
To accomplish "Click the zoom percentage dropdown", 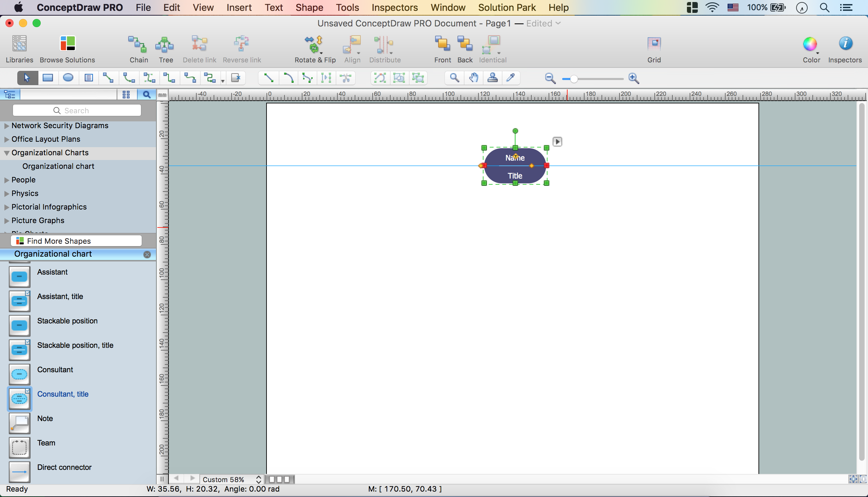I will tap(232, 479).
